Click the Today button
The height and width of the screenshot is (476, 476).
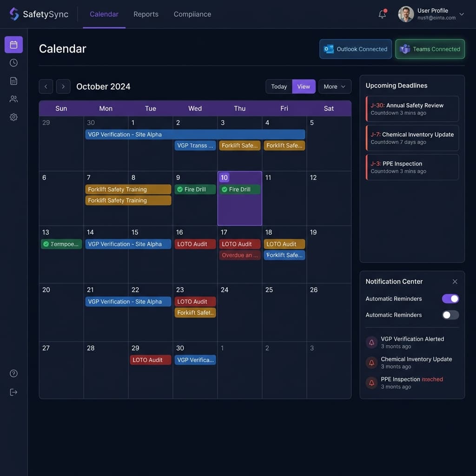278,86
